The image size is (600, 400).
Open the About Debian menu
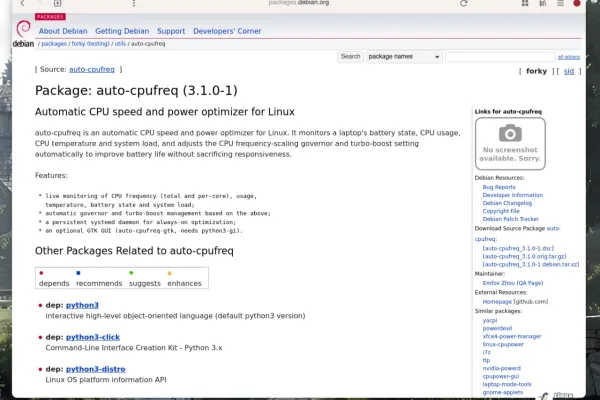[63, 31]
